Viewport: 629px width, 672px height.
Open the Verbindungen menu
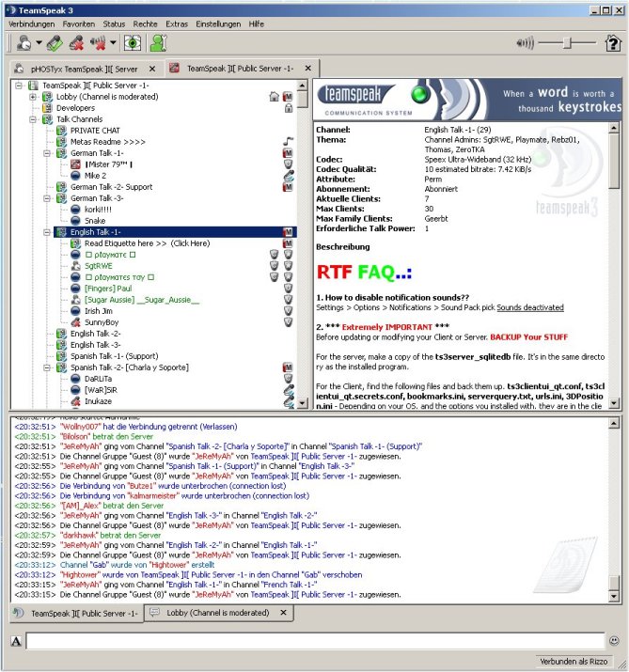pyautogui.click(x=32, y=24)
